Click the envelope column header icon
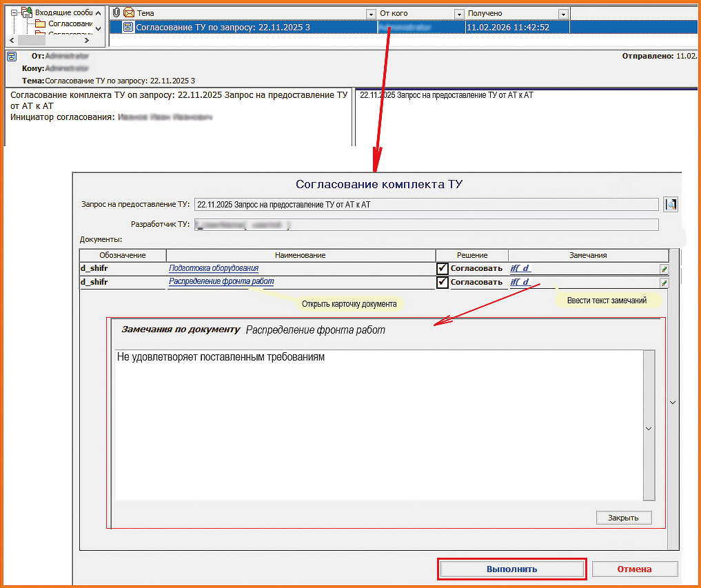This screenshot has width=701, height=588. 128,13
